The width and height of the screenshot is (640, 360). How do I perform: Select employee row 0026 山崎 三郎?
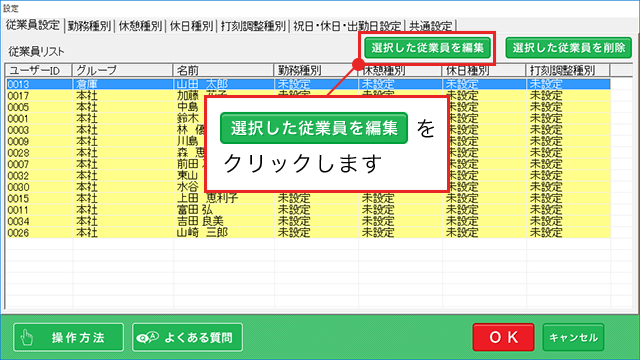(x=308, y=233)
